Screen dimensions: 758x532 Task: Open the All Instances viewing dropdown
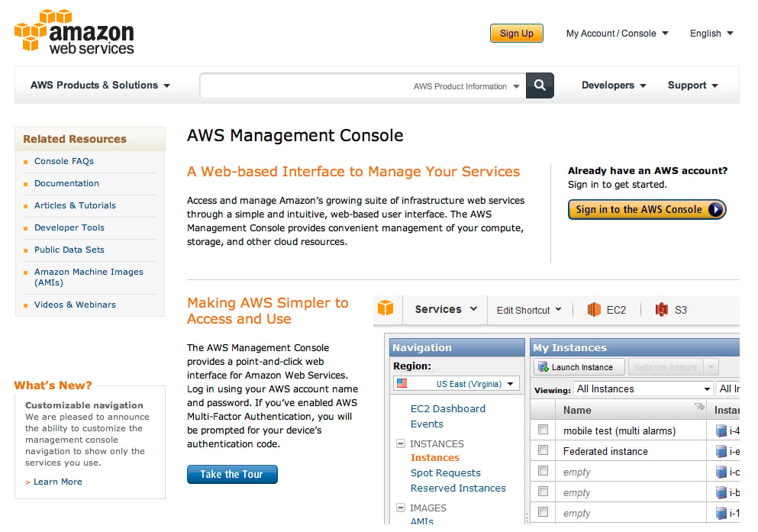643,389
